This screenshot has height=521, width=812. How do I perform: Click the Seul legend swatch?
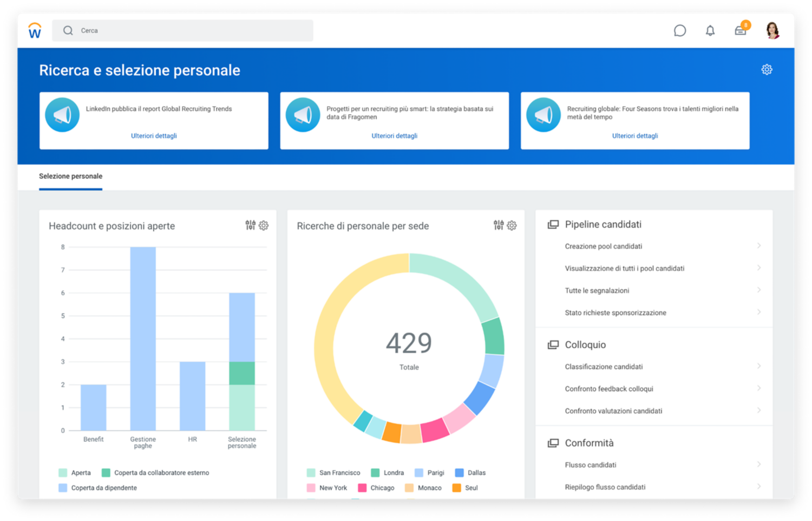pyautogui.click(x=456, y=488)
